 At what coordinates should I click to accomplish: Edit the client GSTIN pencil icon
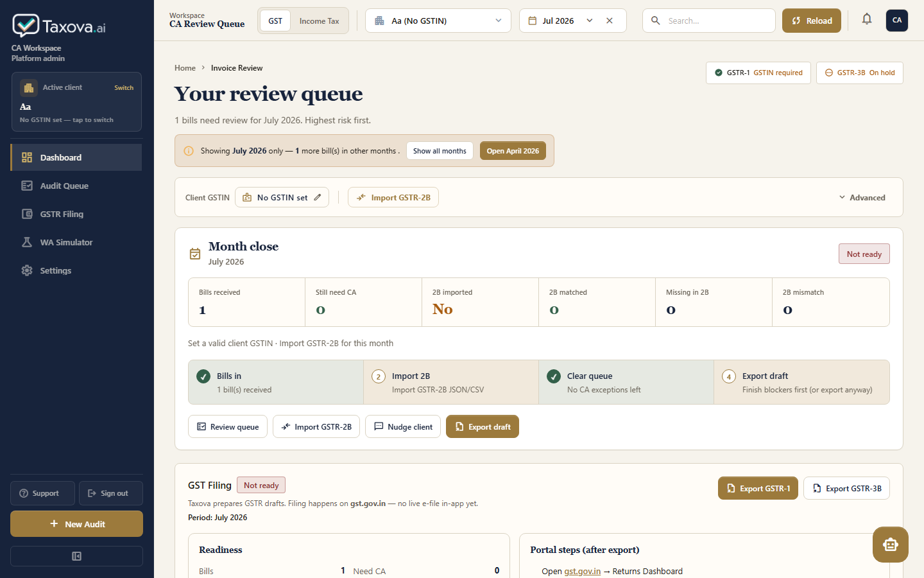318,198
